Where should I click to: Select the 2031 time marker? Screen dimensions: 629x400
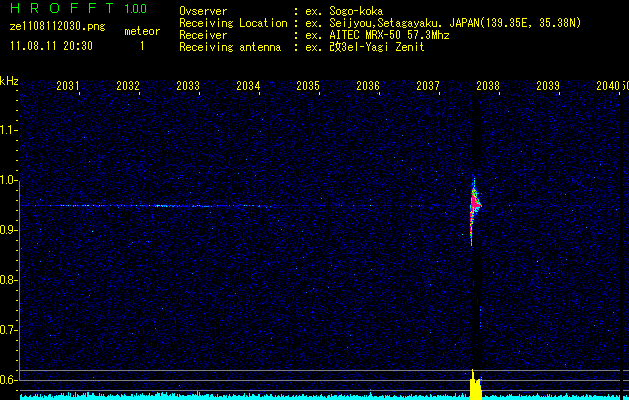tap(68, 86)
